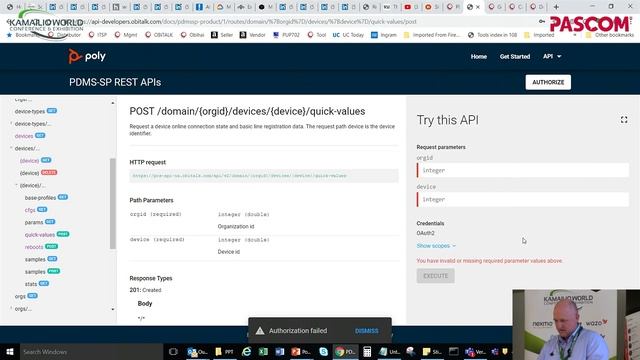
Task: Click the greyed-out EXECUTE button
Action: pyautogui.click(x=435, y=276)
